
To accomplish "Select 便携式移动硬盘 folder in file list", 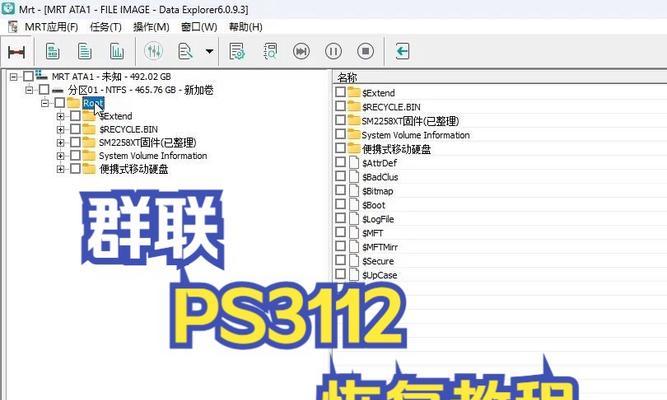I will (396, 149).
